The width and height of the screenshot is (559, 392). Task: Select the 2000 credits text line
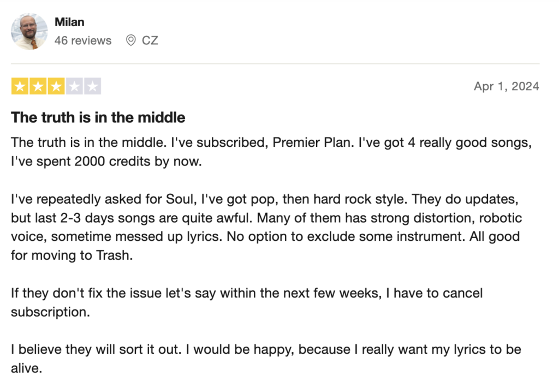click(x=106, y=162)
